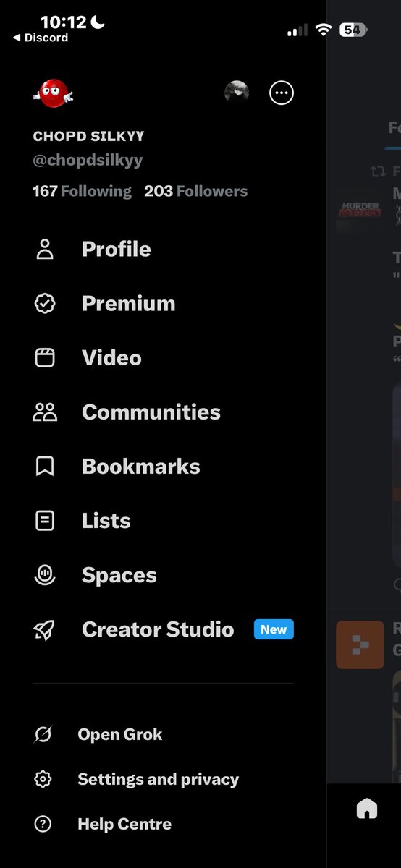Click the Lists document icon
This screenshot has height=868, width=401.
click(45, 521)
